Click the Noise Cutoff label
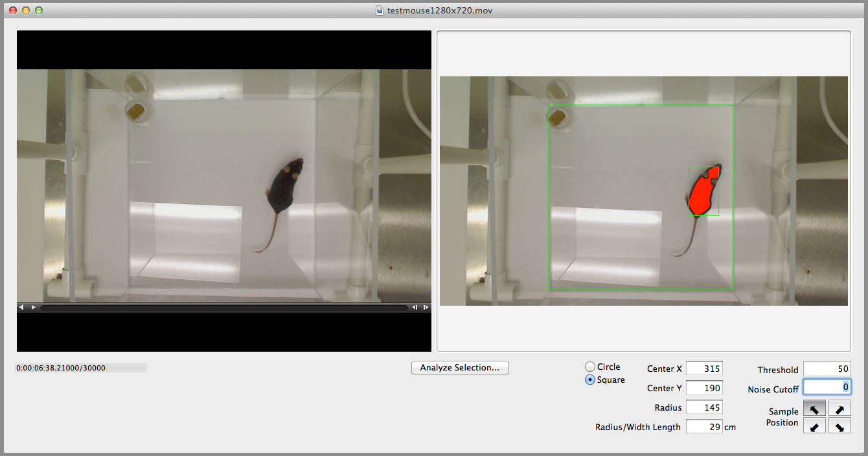 pos(773,389)
